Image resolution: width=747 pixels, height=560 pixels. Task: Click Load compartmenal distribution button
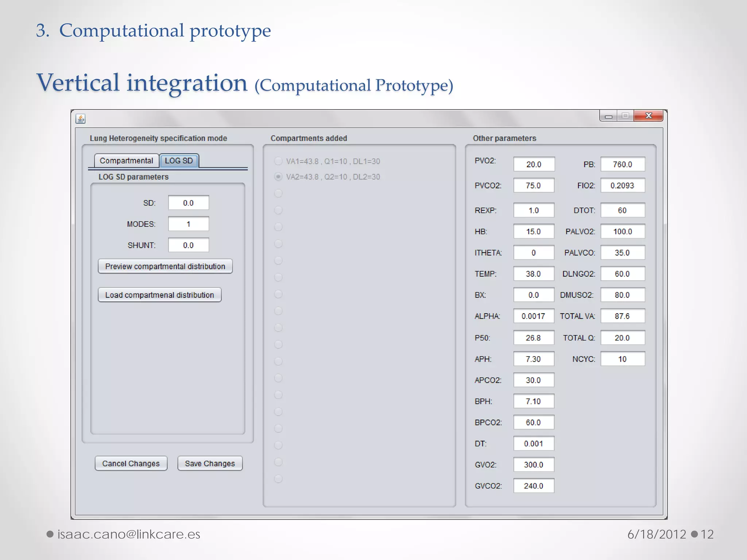coord(160,295)
